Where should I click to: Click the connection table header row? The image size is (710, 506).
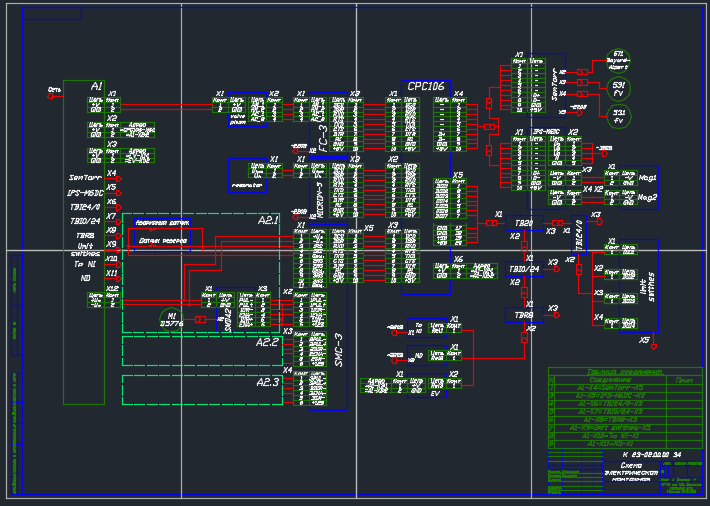tap(625, 381)
